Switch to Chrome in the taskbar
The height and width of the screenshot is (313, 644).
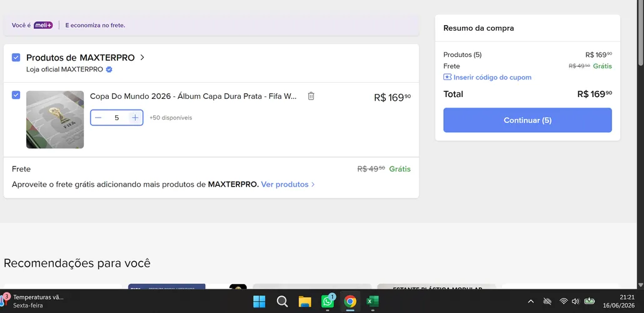[x=350, y=302]
